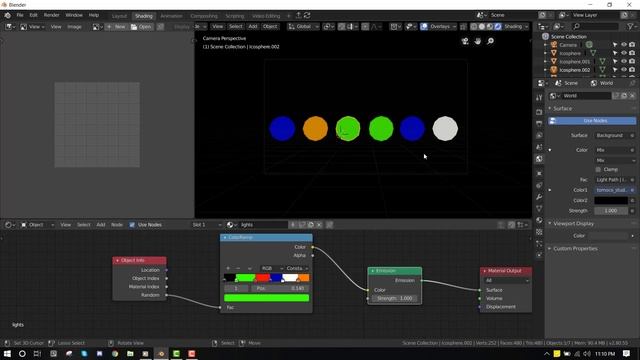The width and height of the screenshot is (640, 360).
Task: Open ColorRamp RGB color mode dropdown
Action: (x=272, y=268)
